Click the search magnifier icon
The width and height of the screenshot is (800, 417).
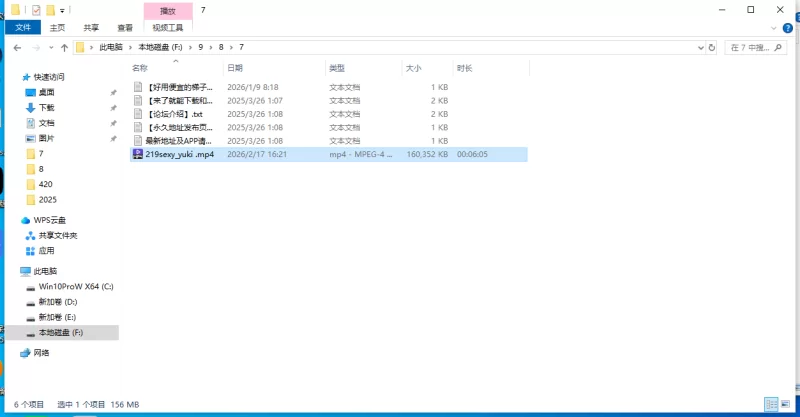pos(778,47)
